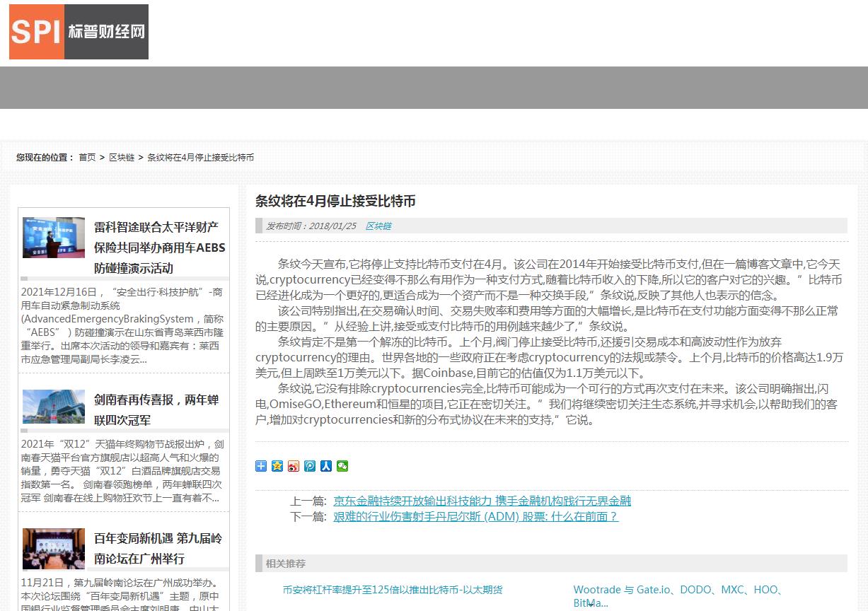The width and height of the screenshot is (868, 611).
Task: Go to 首页 in breadcrumb
Action: point(87,157)
